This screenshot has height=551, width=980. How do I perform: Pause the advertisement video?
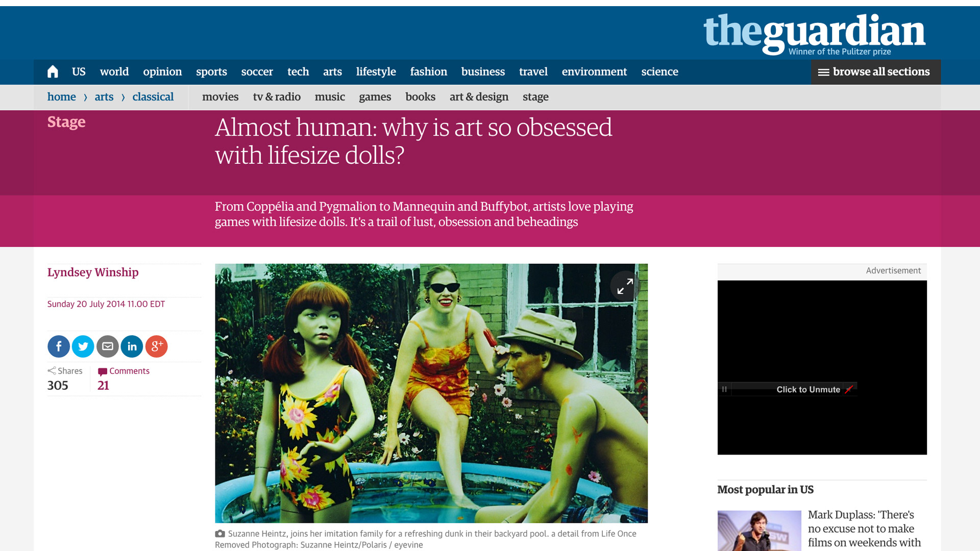tap(724, 389)
